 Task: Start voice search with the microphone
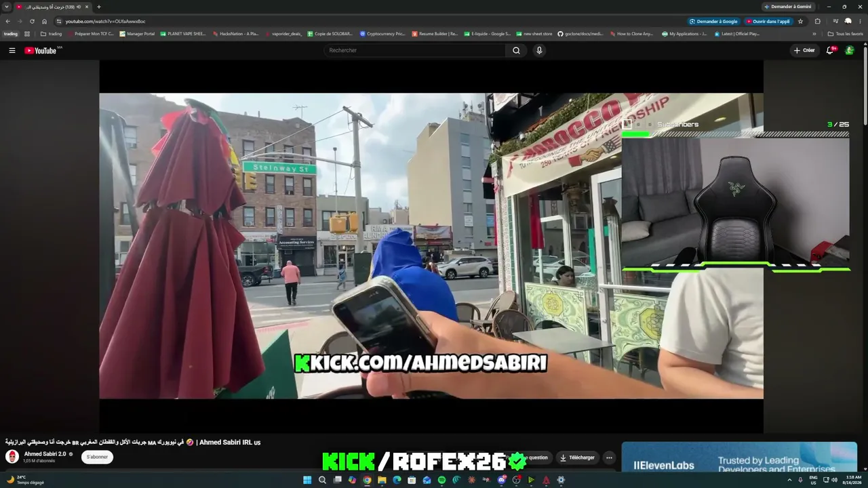point(539,50)
